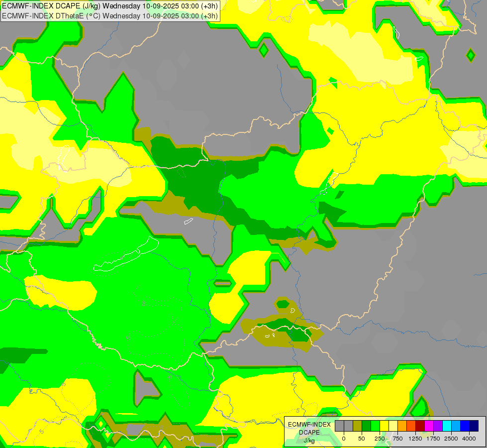487x448 pixels.
Task: Click the legend tick label 250
Action: (380, 439)
